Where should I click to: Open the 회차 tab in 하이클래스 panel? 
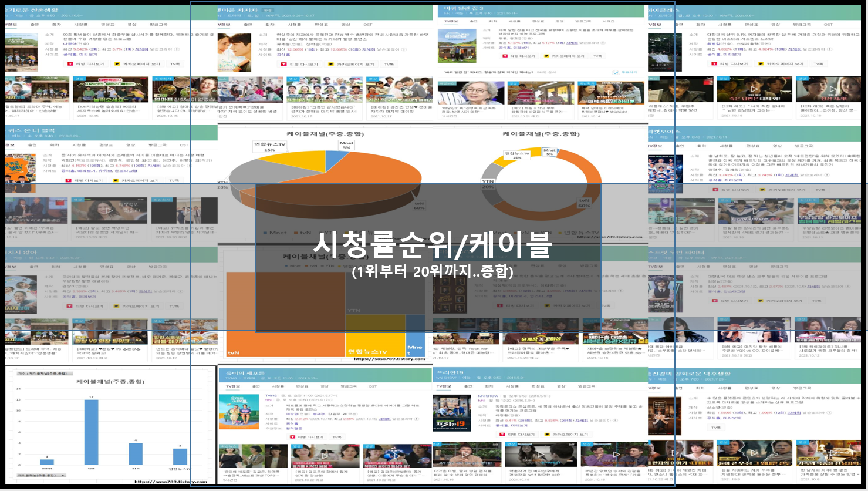pos(701,25)
